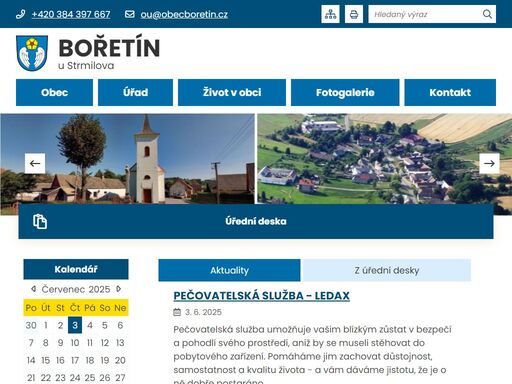Call phone number +420 384 397 667
Screen dimensions: 512x384
click(71, 14)
